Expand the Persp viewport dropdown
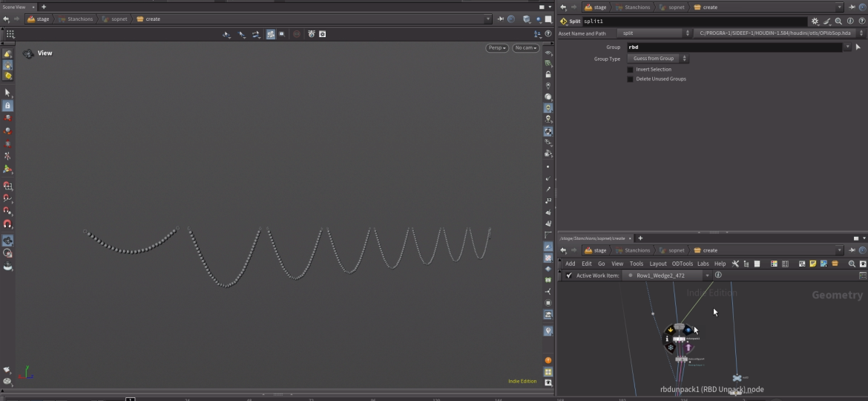The image size is (868, 401). [497, 48]
